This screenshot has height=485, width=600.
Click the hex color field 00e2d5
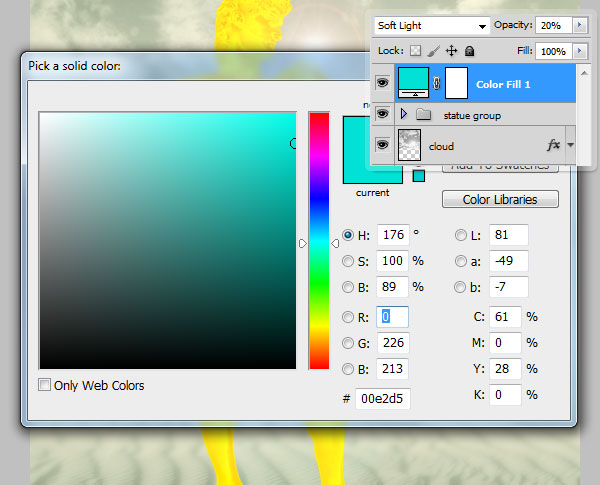(x=383, y=399)
